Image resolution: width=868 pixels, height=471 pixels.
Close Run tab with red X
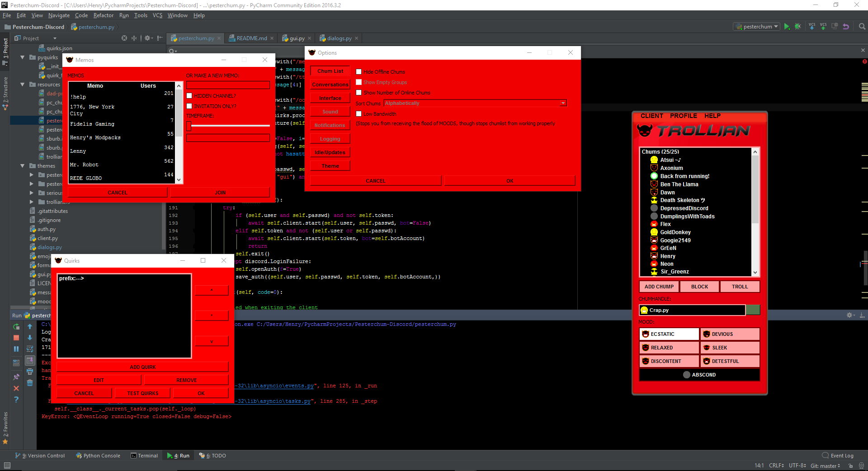coord(16,388)
